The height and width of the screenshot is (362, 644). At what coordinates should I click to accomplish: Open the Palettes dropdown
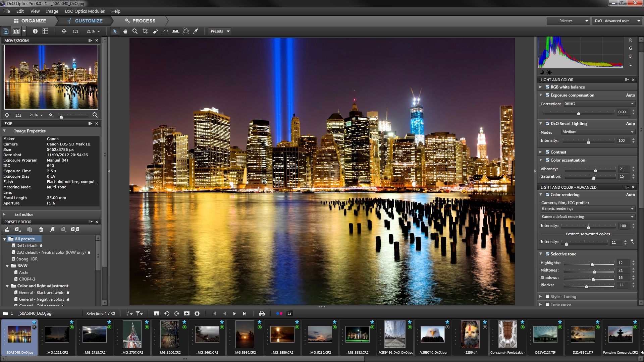pos(569,21)
